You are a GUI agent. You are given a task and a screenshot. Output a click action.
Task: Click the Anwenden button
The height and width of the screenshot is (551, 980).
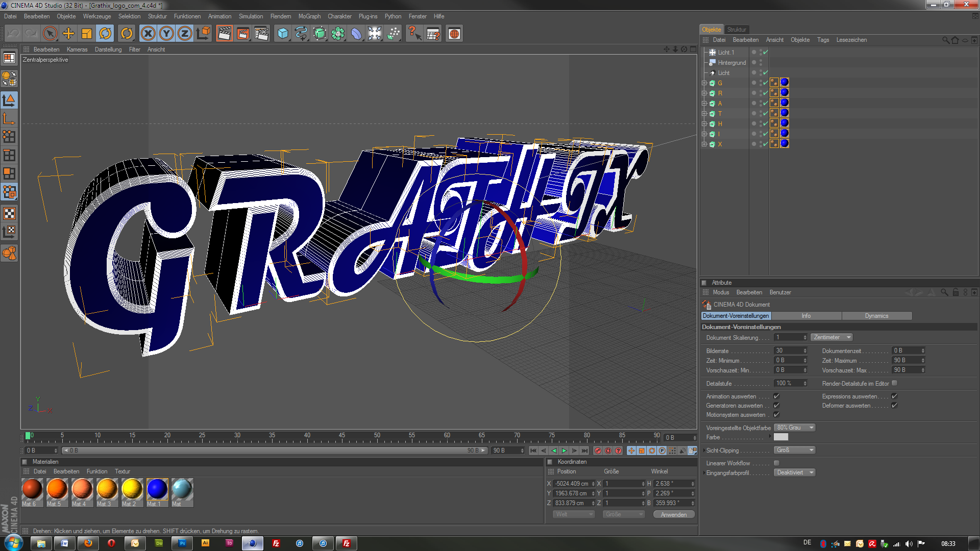673,515
